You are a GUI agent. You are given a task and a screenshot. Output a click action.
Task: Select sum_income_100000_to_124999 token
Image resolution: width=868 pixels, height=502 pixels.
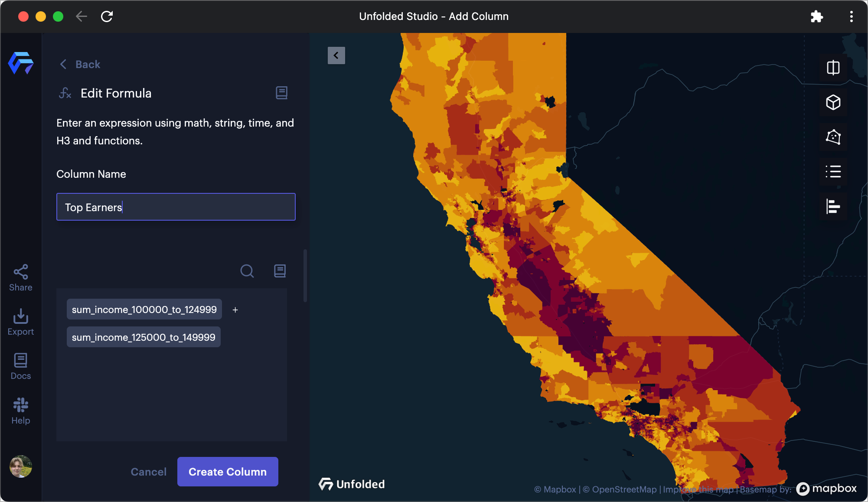pyautogui.click(x=144, y=310)
